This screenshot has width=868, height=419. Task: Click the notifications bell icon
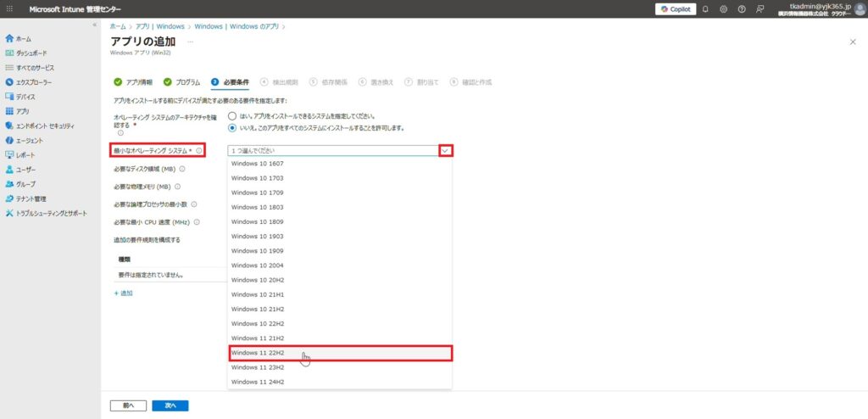click(x=705, y=9)
